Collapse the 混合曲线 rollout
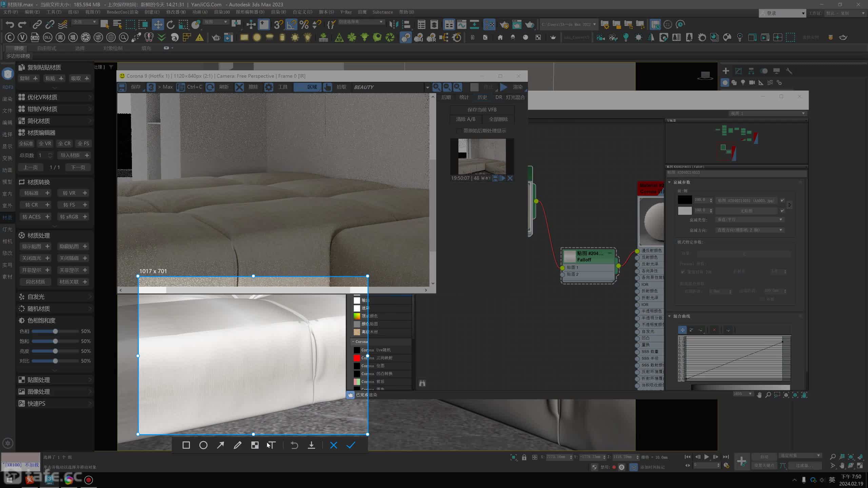The image size is (868, 488). click(670, 316)
